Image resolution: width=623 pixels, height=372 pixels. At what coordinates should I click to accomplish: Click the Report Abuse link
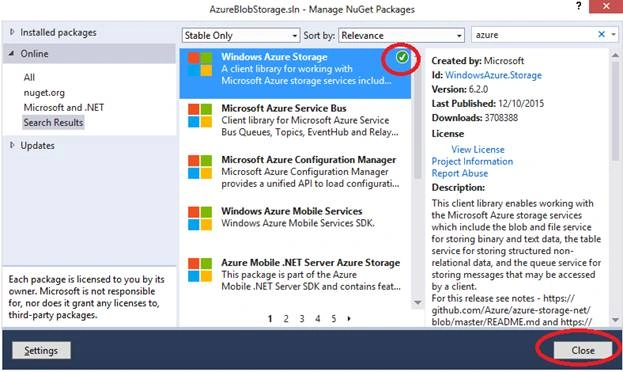click(x=460, y=173)
